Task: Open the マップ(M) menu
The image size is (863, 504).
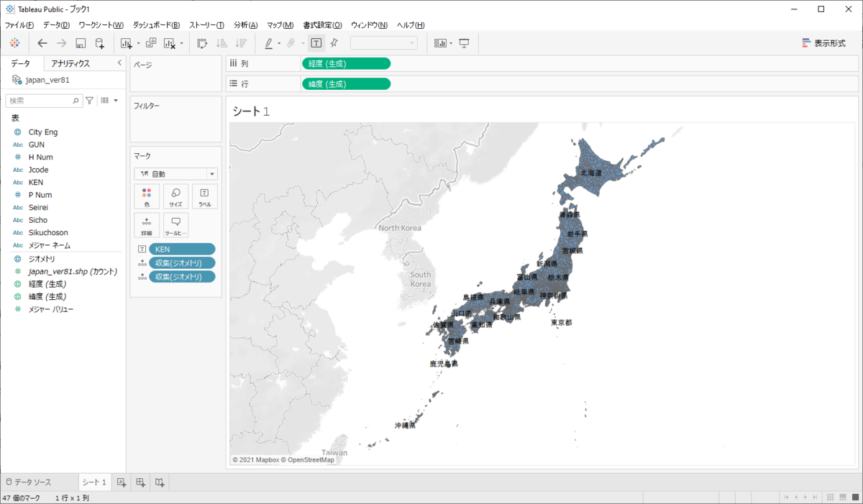Action: (x=280, y=25)
